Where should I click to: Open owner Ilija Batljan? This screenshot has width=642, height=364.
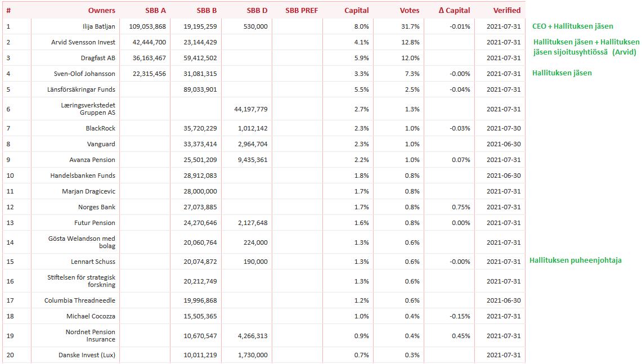click(98, 26)
